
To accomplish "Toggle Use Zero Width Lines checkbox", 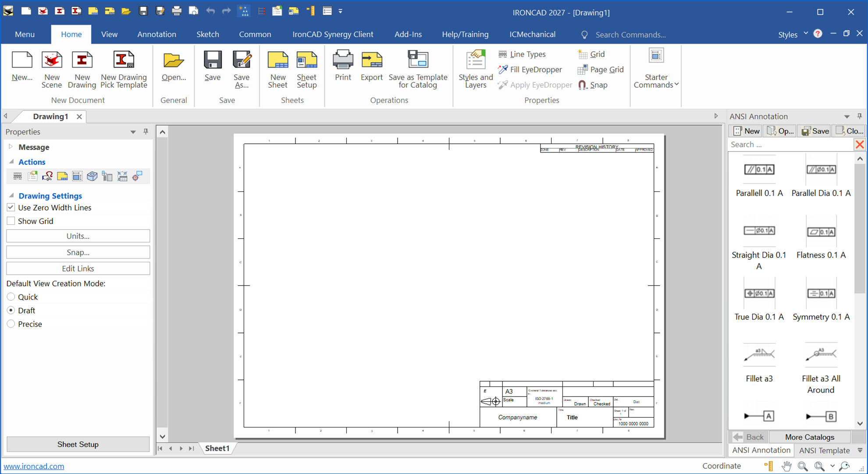I will coord(11,207).
